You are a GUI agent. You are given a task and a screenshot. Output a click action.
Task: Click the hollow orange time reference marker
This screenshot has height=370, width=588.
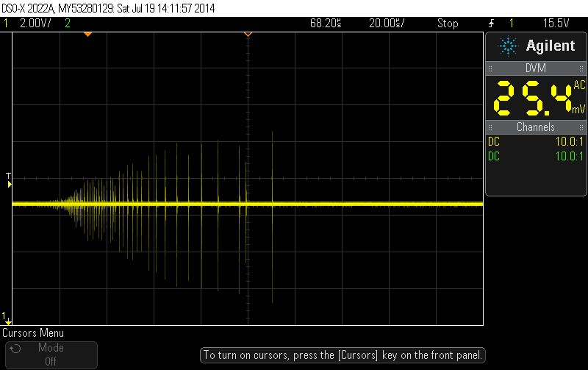(x=248, y=35)
